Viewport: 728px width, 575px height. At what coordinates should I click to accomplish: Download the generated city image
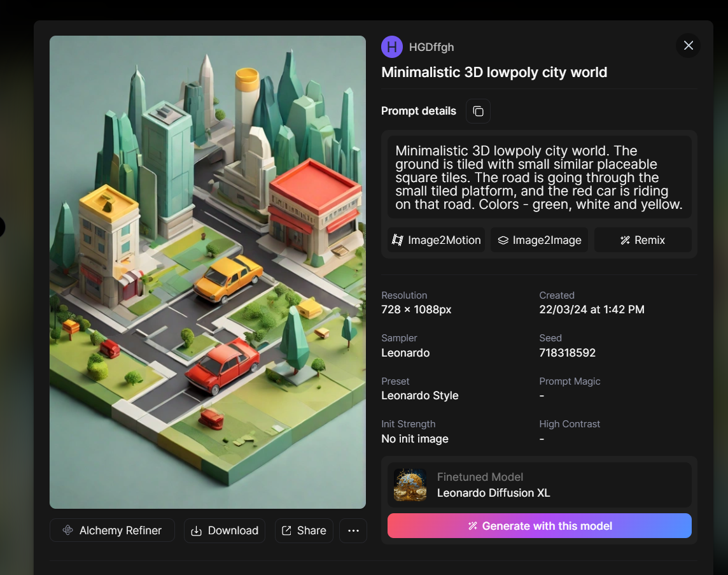coord(225,530)
